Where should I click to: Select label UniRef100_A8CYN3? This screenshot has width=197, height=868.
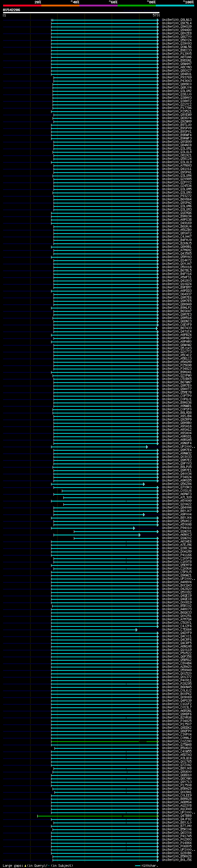click(177, 67)
